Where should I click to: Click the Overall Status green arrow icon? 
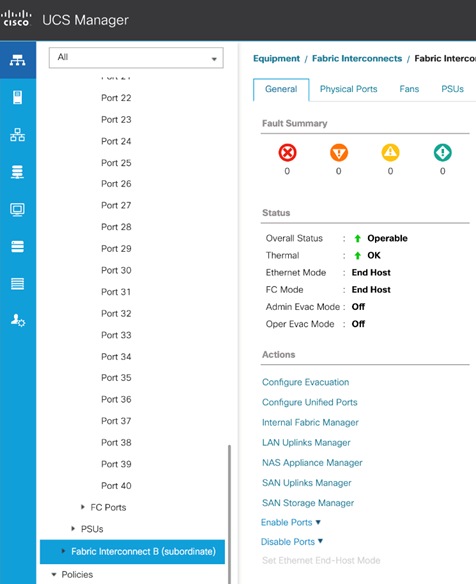coord(358,238)
